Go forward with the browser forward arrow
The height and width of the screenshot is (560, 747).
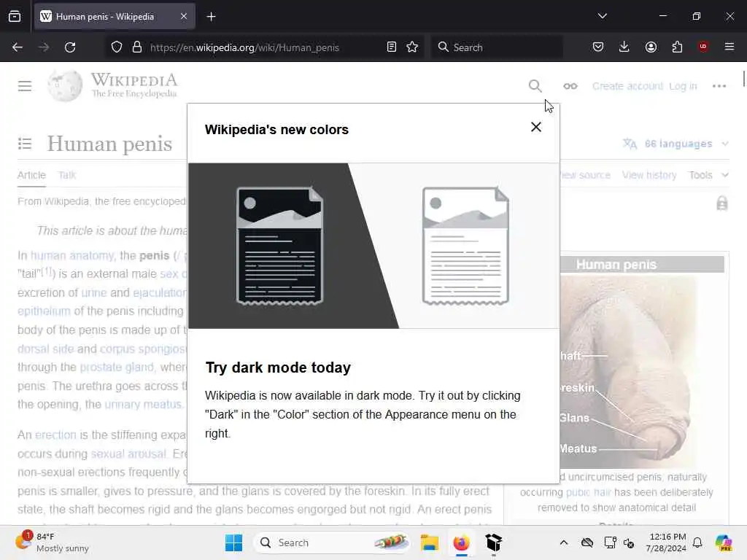pyautogui.click(x=43, y=47)
